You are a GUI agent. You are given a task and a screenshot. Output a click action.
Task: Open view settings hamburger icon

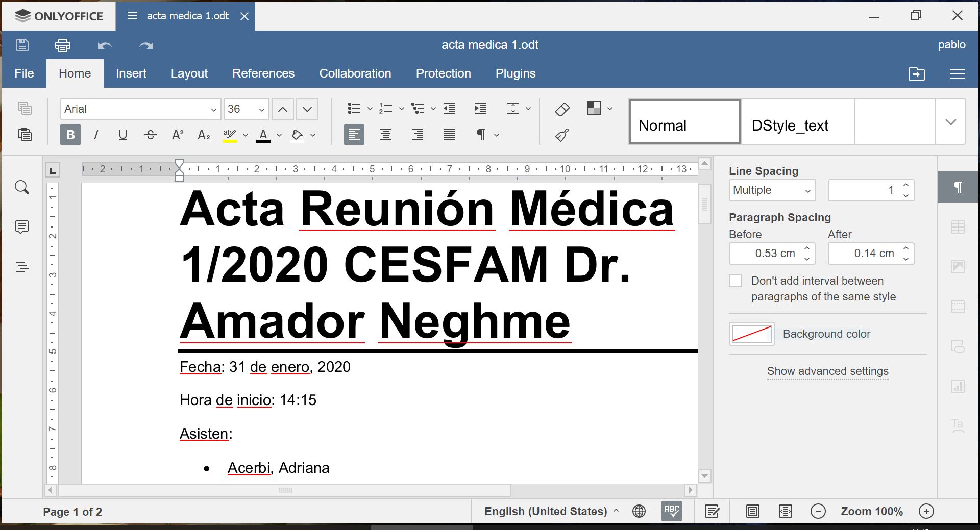pos(958,74)
